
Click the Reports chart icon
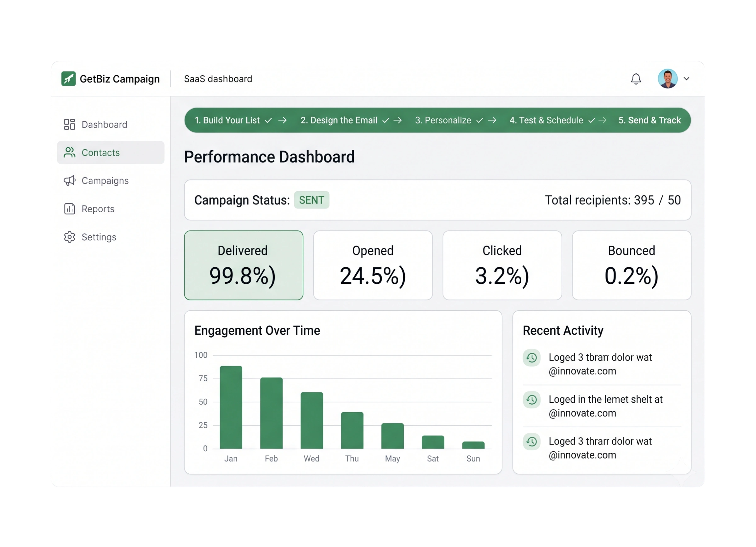click(69, 209)
